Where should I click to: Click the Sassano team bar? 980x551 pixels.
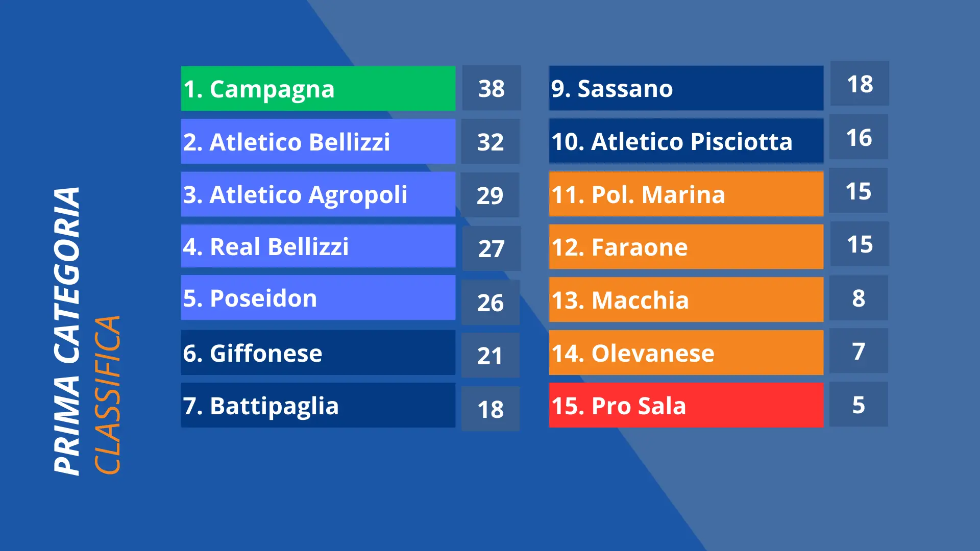(x=686, y=88)
